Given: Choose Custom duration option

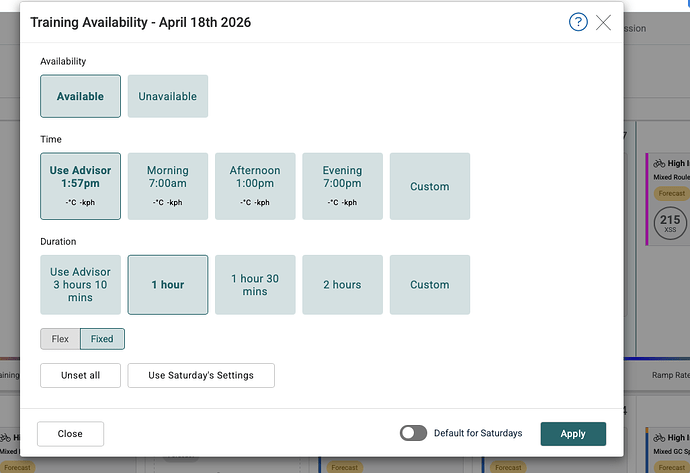Looking at the screenshot, I should [x=430, y=285].
